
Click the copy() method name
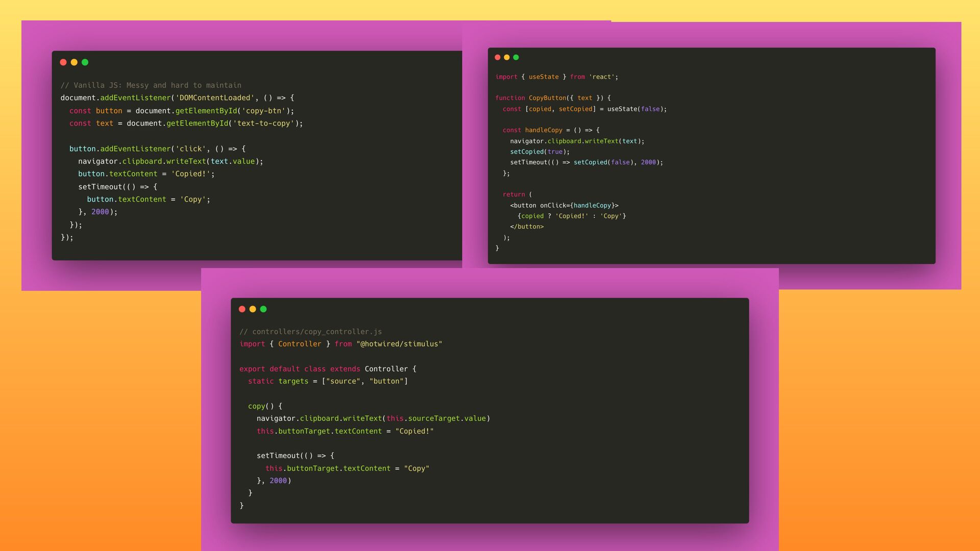pyautogui.click(x=257, y=406)
